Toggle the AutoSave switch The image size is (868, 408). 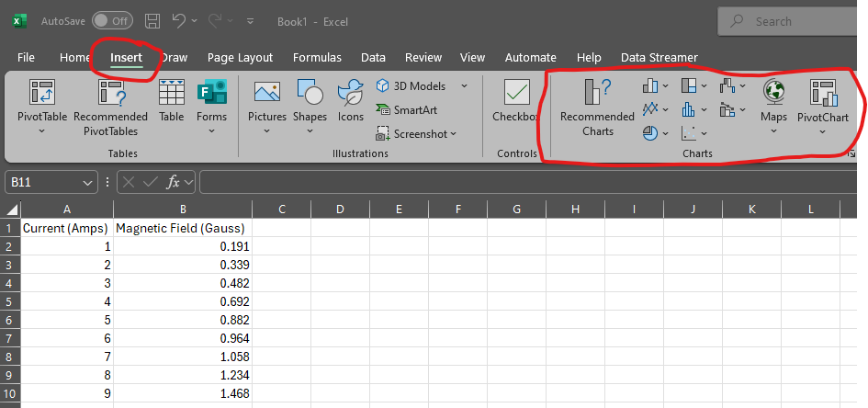pos(111,20)
